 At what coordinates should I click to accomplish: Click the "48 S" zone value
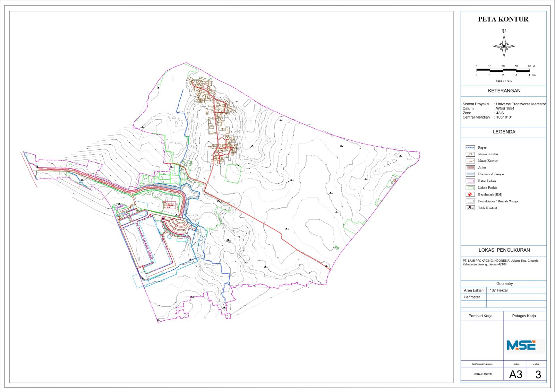(x=500, y=113)
